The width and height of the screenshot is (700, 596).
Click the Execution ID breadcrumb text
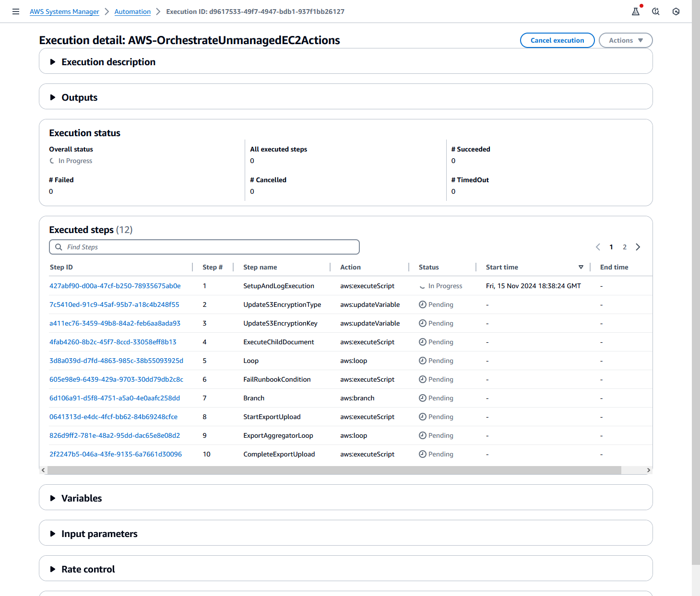coord(255,12)
